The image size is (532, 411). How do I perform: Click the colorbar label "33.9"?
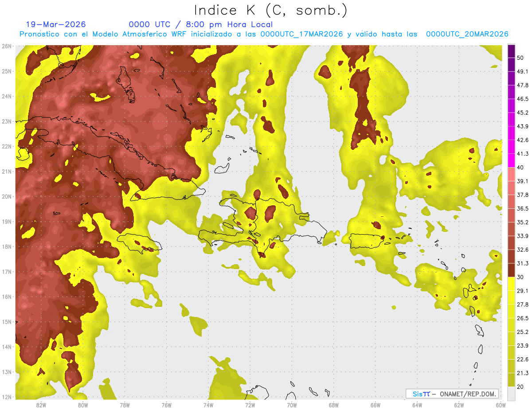[523, 236]
